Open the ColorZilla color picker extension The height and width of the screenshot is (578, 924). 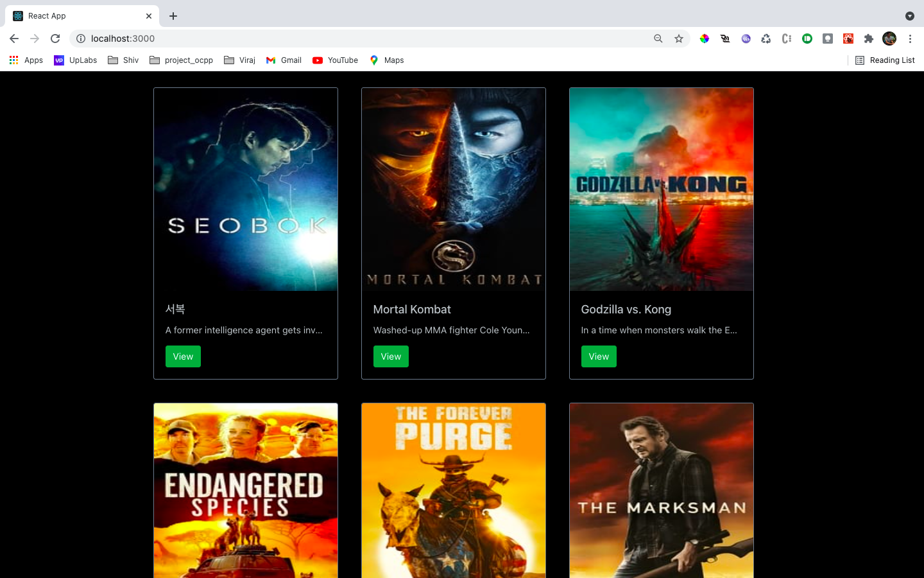coord(705,39)
